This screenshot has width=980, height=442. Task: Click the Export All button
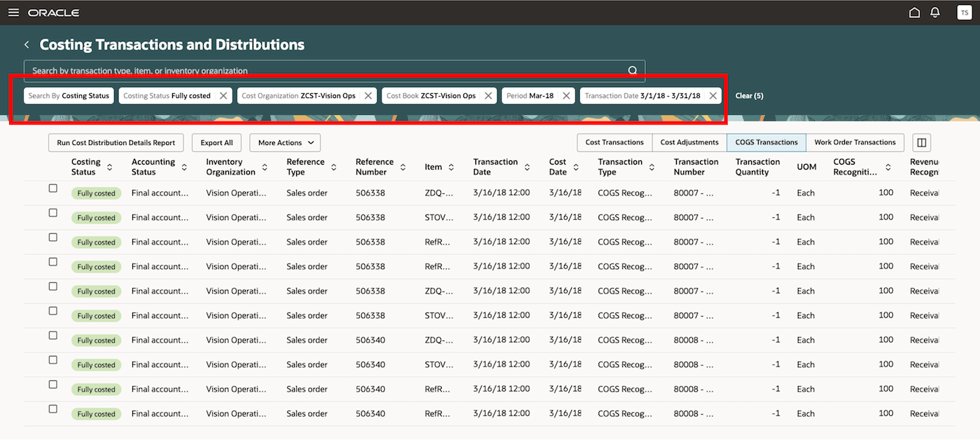216,143
